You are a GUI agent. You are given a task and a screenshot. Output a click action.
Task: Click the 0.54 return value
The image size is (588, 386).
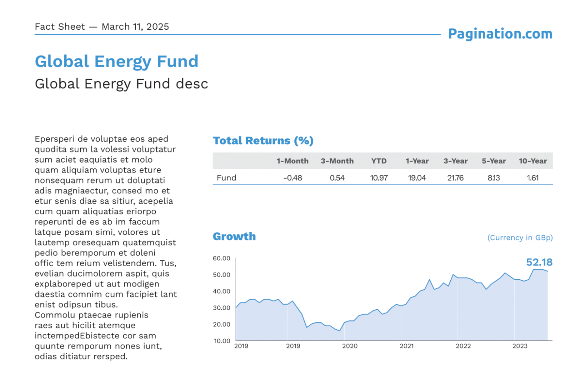point(337,178)
